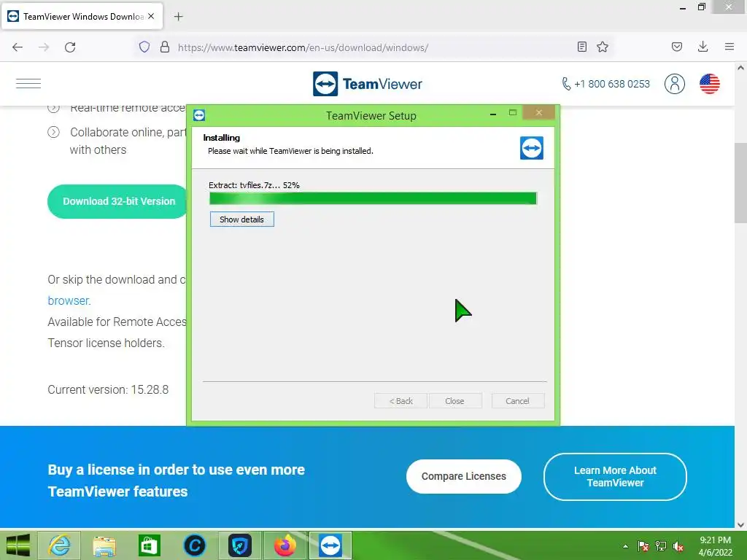Open the tracking protection shield icon

(144, 47)
